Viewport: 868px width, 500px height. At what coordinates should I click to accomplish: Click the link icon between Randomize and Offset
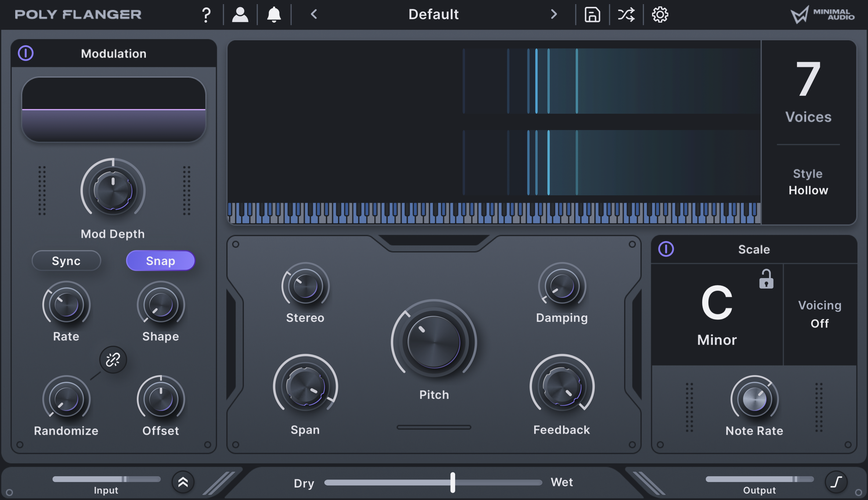(112, 360)
